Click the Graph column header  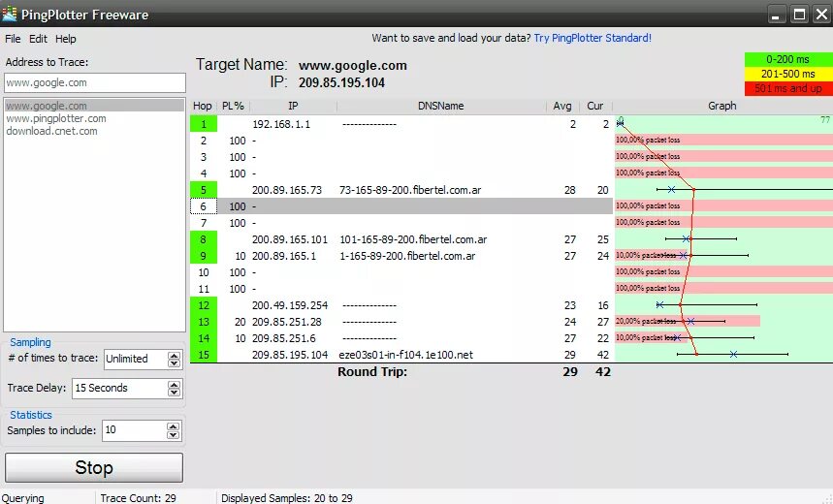722,106
